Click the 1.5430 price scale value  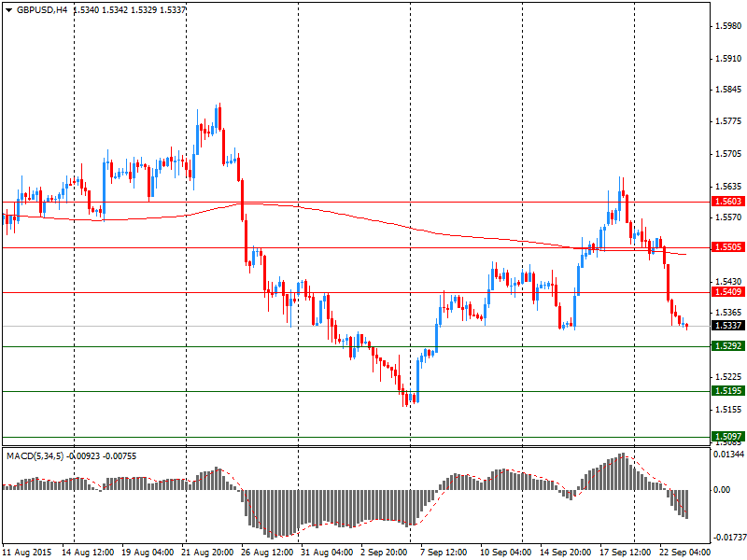729,282
